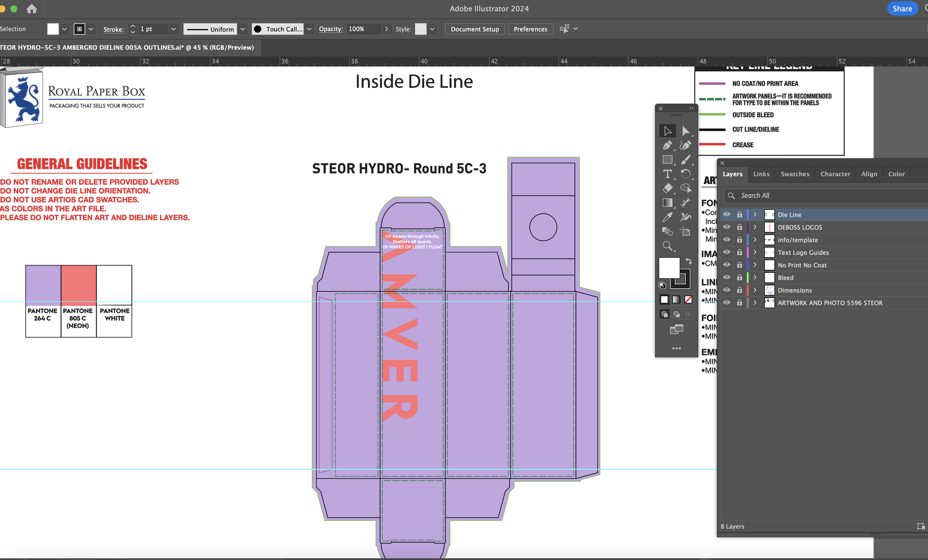The image size is (928, 560).
Task: Change the screen mode
Action: coord(676,330)
